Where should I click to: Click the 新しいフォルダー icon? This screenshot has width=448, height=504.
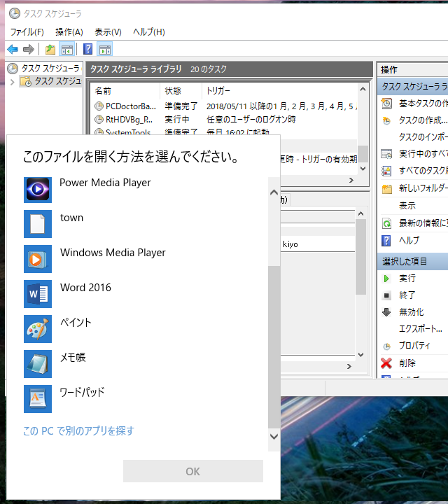[x=386, y=189]
